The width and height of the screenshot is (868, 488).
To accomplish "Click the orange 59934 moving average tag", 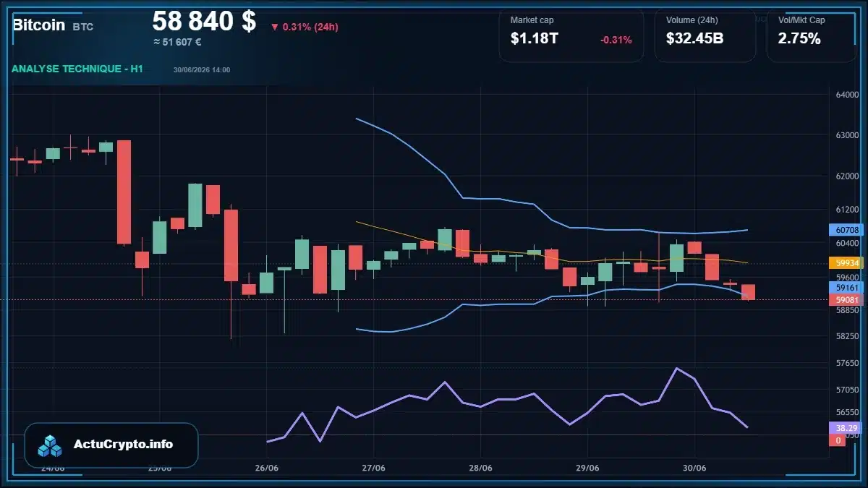I will tap(847, 262).
